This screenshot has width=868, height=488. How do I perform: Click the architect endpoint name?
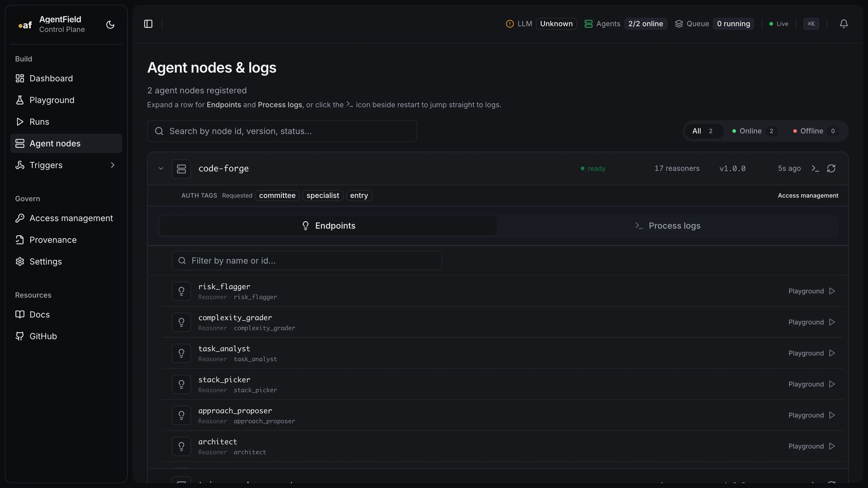coord(218,442)
